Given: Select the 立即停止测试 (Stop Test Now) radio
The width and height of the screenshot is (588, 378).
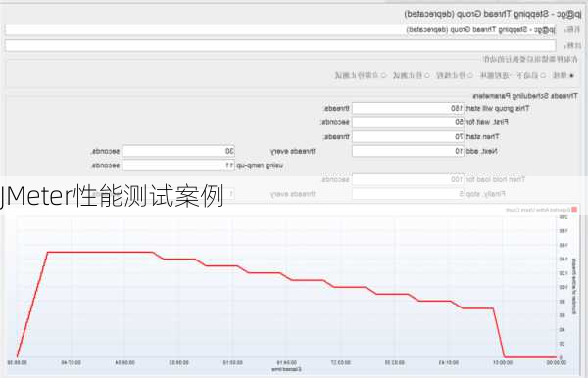Looking at the screenshot, I should tap(383, 76).
